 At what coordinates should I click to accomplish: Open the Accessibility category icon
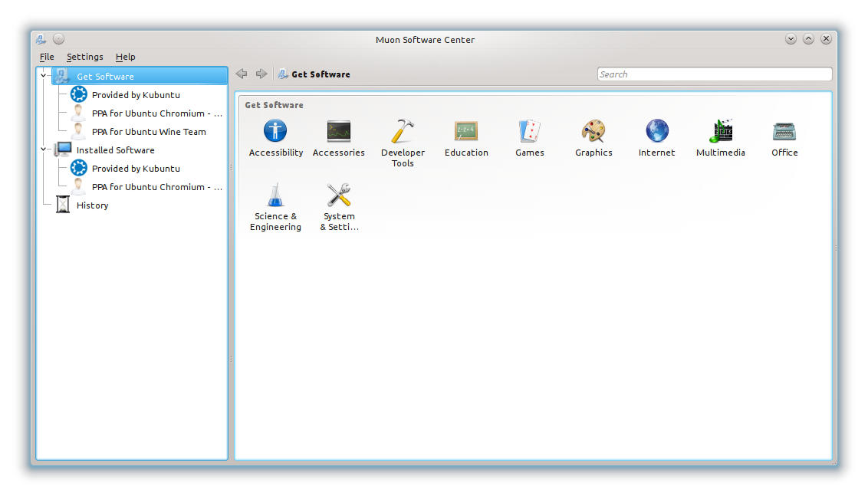[275, 131]
